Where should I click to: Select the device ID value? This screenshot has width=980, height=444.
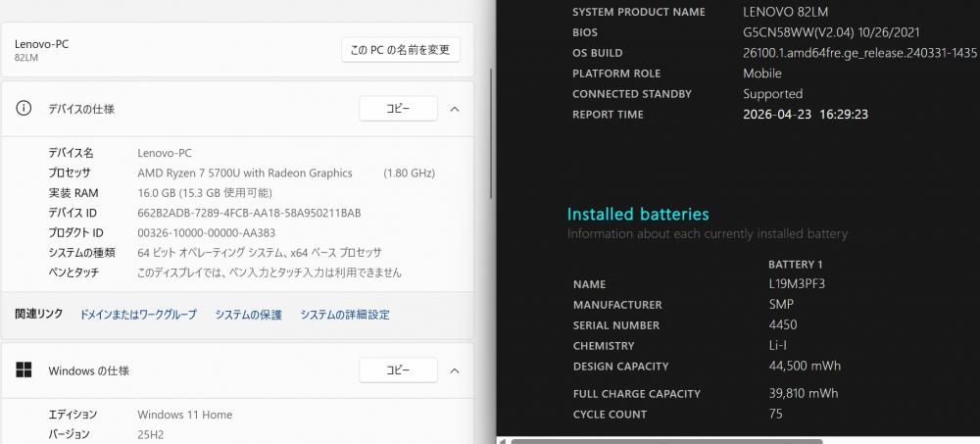(x=249, y=214)
